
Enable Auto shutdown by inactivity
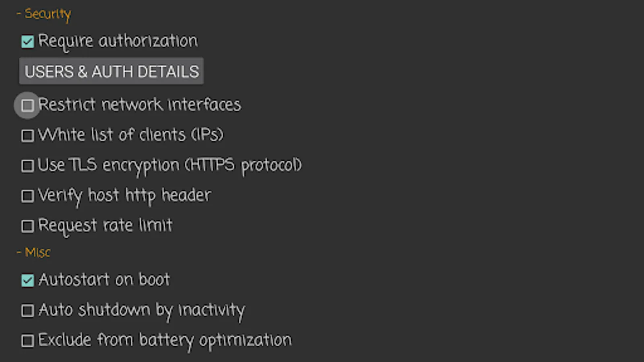pos(27,310)
